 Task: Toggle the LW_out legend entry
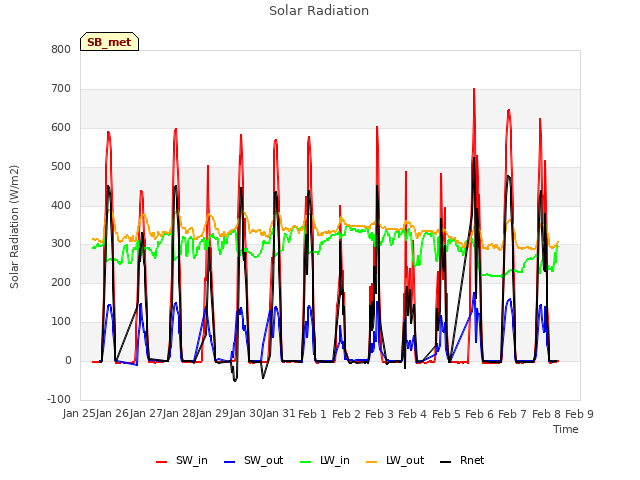coord(395,460)
